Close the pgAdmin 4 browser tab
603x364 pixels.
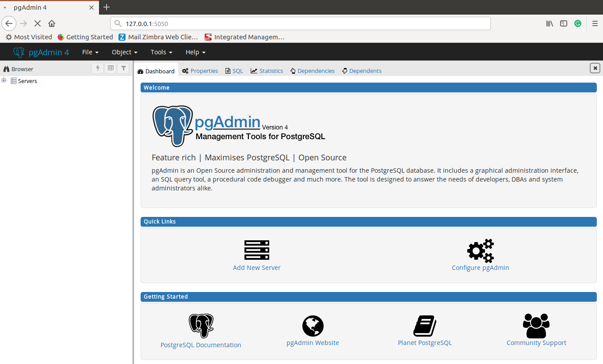click(92, 8)
